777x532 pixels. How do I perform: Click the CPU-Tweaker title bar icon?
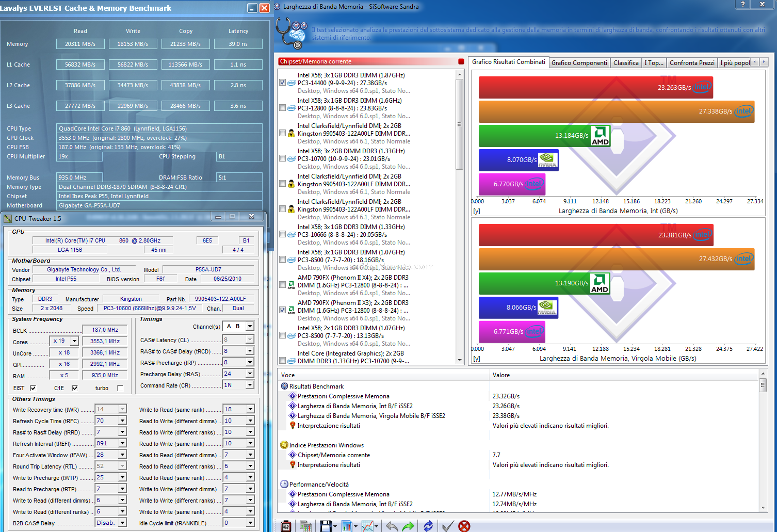pos(8,218)
